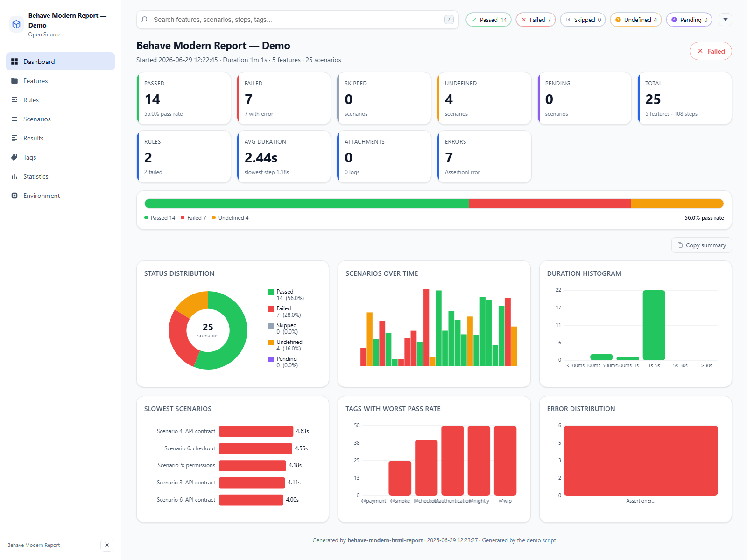Open Features in the sidebar
This screenshot has height=560, width=747.
(60, 81)
